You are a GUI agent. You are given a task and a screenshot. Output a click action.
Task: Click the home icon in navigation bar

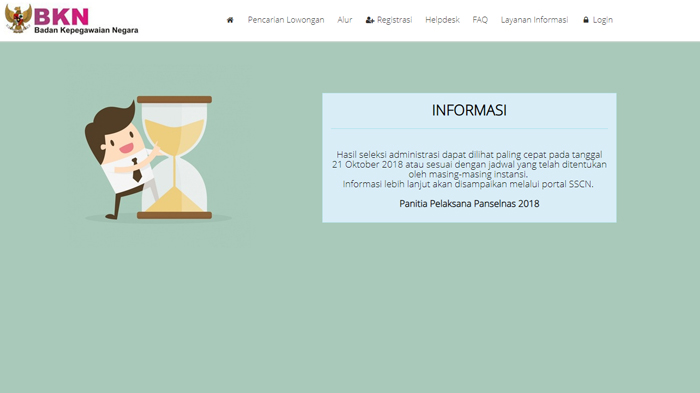pyautogui.click(x=230, y=20)
